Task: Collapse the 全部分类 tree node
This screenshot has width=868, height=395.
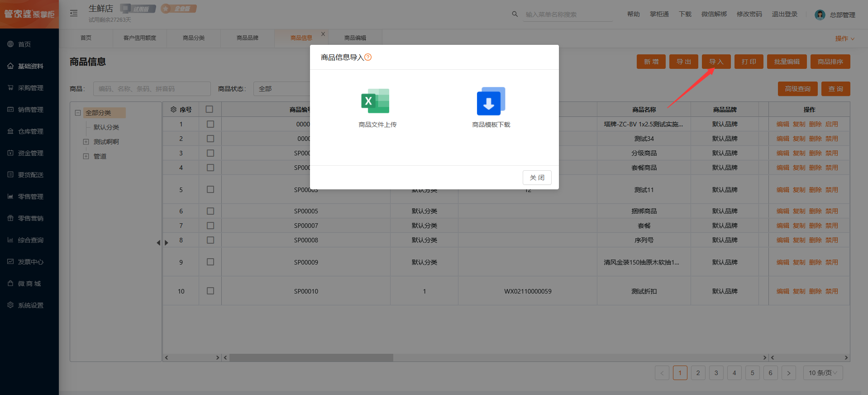Action: pos(78,113)
